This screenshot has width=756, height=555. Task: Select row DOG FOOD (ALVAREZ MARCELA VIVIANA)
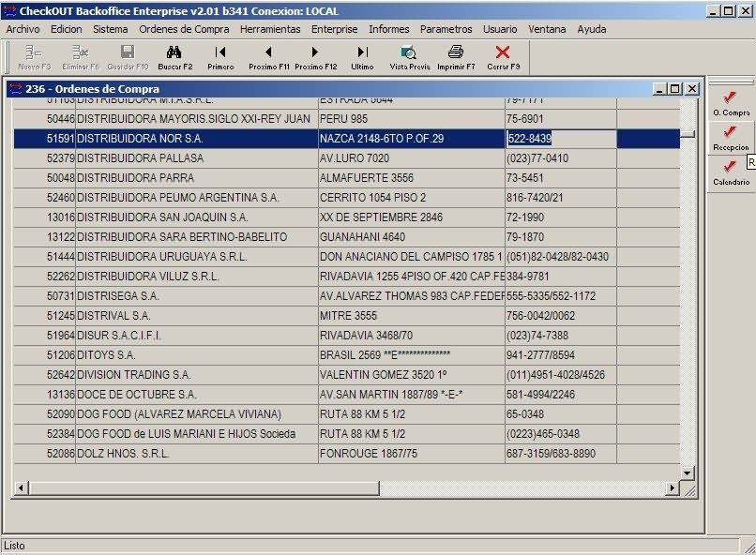point(347,414)
